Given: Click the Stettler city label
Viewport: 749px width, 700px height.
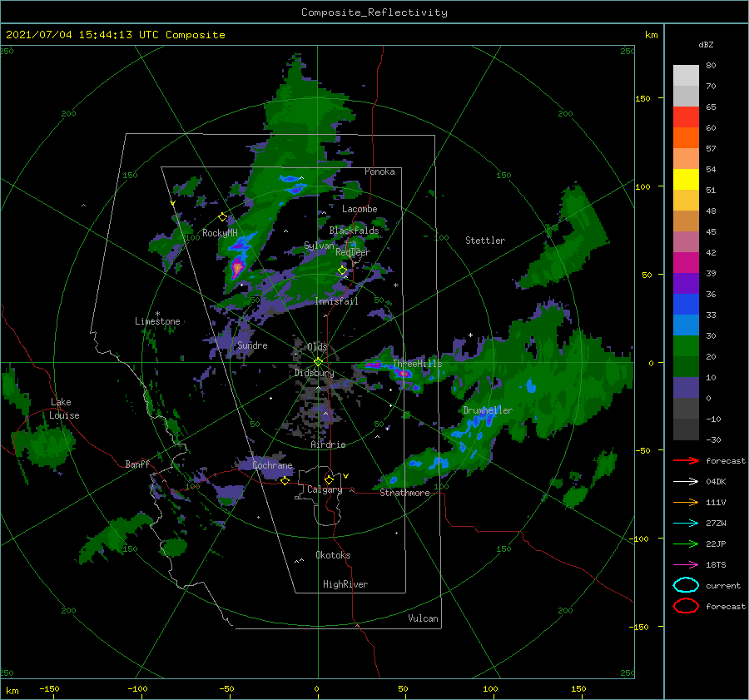Looking at the screenshot, I should click(x=485, y=241).
